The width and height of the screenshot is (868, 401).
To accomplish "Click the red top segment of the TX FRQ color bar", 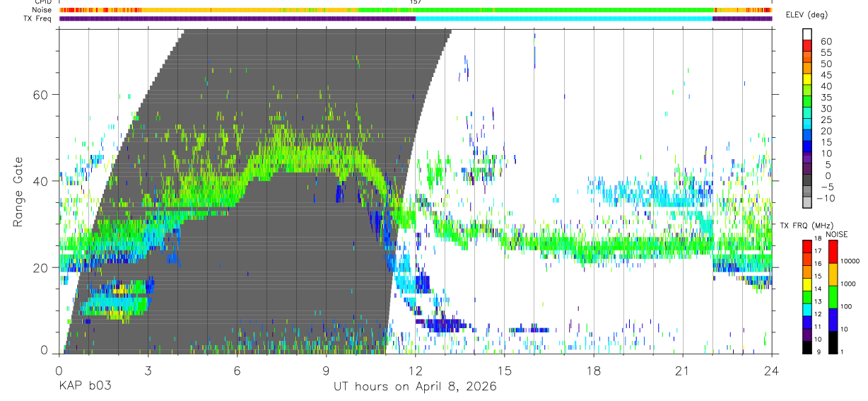I will [x=807, y=247].
